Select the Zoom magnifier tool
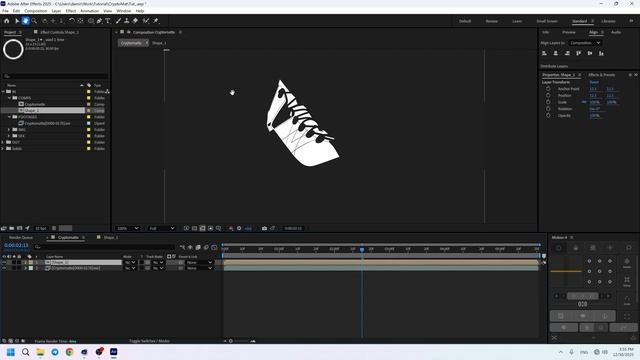The height and width of the screenshot is (360, 640). [x=34, y=21]
